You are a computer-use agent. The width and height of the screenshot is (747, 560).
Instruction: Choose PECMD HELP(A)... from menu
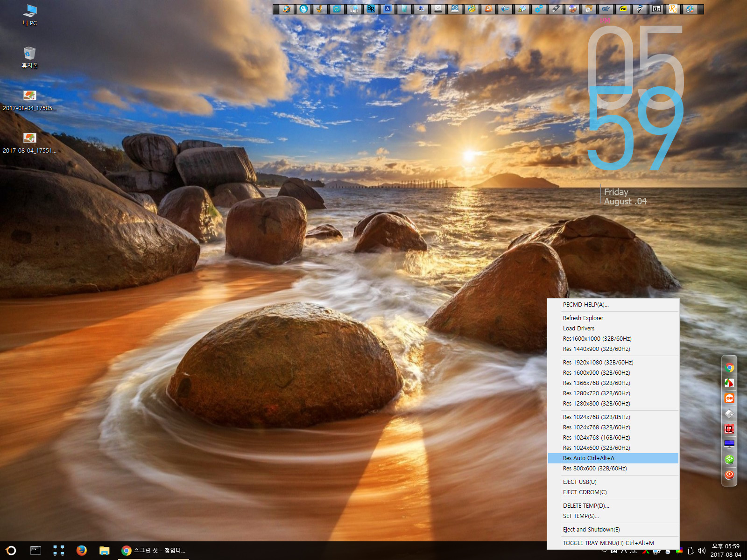613,305
